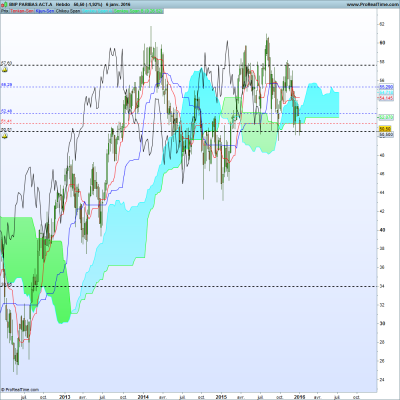Click the candlestick icon beside BNP PARIBAS title
Screen dimensions: 400x400
click(x=5, y=5)
